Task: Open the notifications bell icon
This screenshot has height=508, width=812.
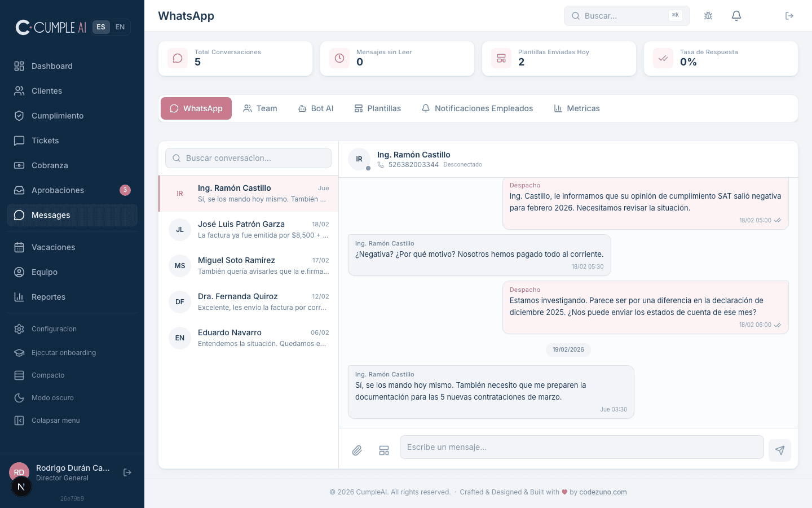Action: (x=736, y=16)
